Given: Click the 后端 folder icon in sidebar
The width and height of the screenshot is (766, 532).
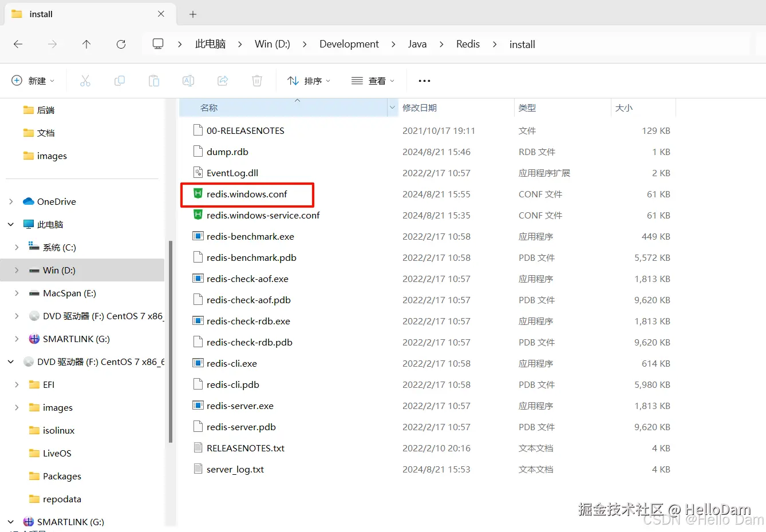Looking at the screenshot, I should 29,110.
